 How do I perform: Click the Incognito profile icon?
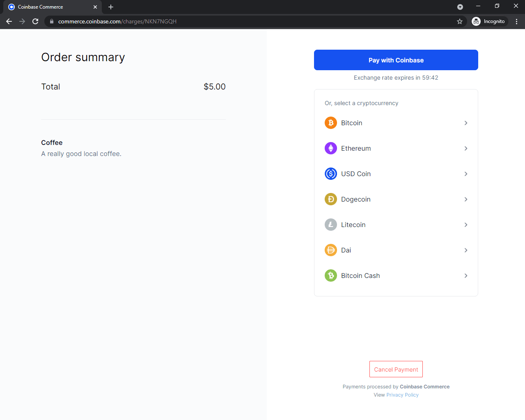pyautogui.click(x=476, y=21)
